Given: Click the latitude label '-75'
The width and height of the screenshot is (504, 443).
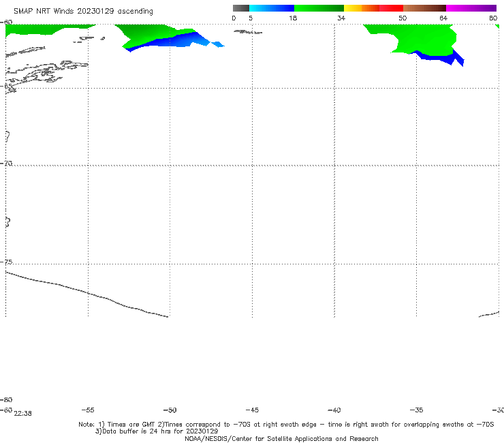Looking at the screenshot, I should [x=6, y=262].
